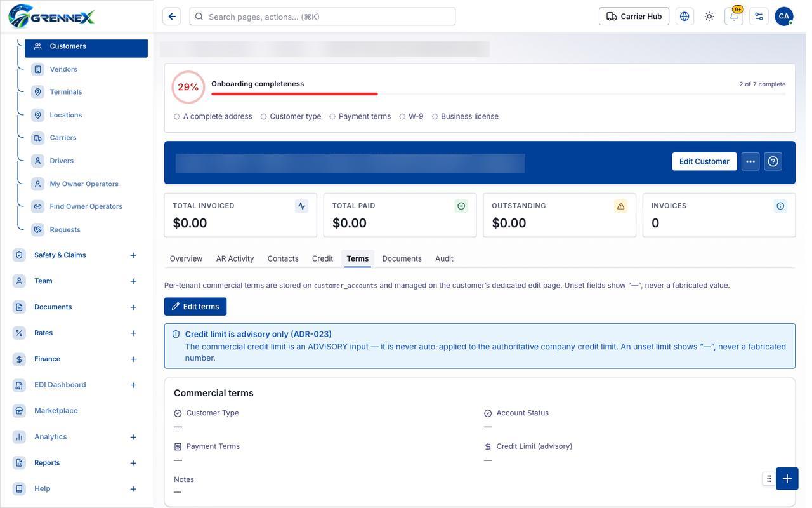Click the Edit terms button
812x508 pixels.
tap(195, 307)
